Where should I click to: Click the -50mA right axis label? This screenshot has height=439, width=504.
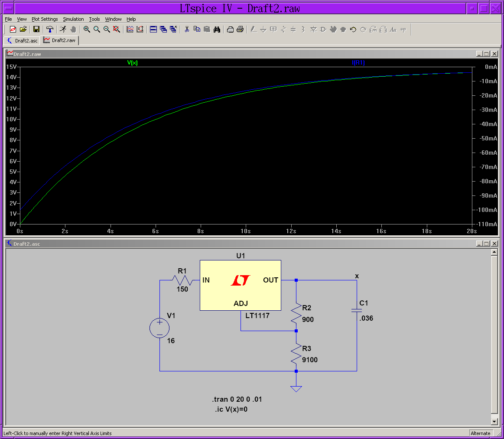[488, 139]
